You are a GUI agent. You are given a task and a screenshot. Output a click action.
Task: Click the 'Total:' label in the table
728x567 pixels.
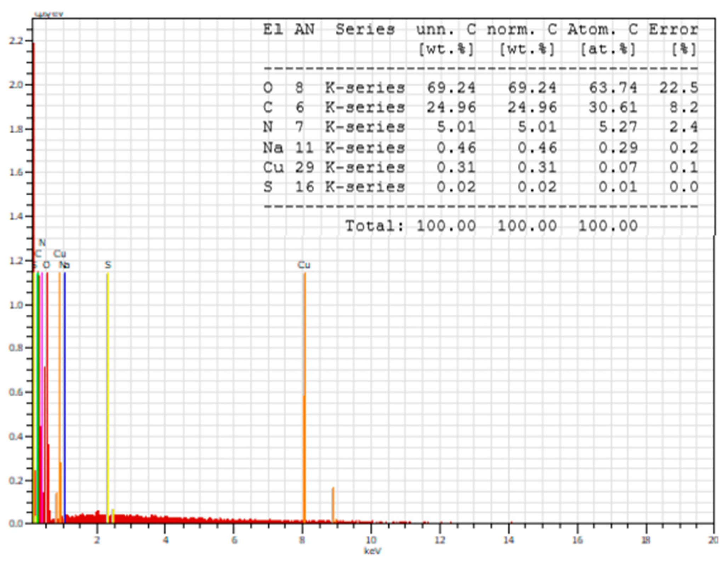click(375, 226)
